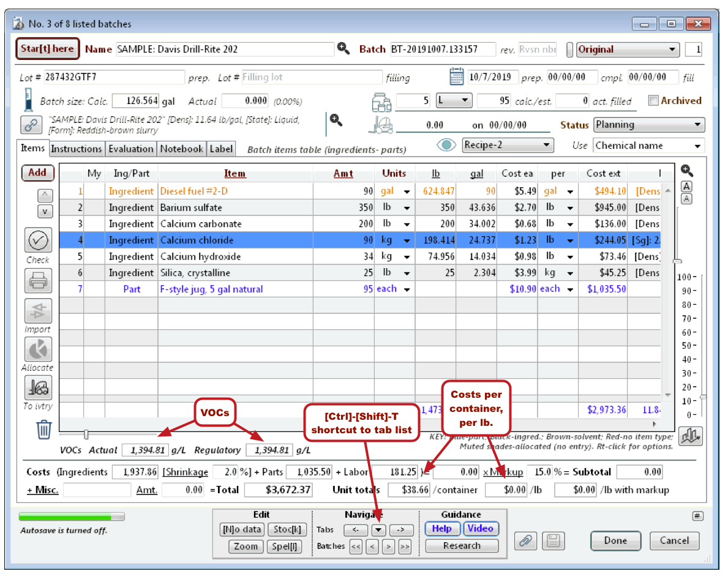Click the magnifier icon next to Name field
The image size is (728, 574).
pyautogui.click(x=343, y=48)
